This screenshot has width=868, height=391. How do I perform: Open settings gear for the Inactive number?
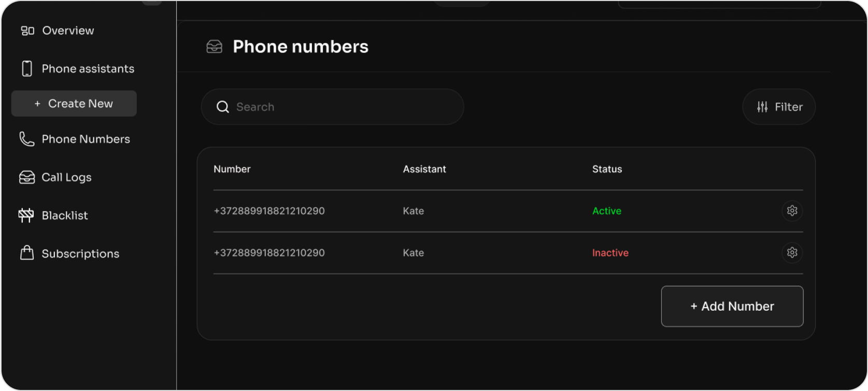[791, 253]
